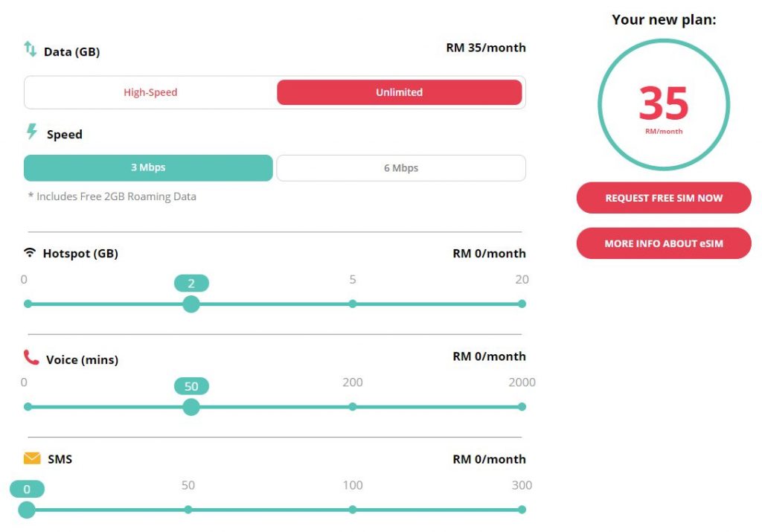Set Hotspot slider to 5 GB
Viewport: 762px width, 532px height.
[x=352, y=304]
